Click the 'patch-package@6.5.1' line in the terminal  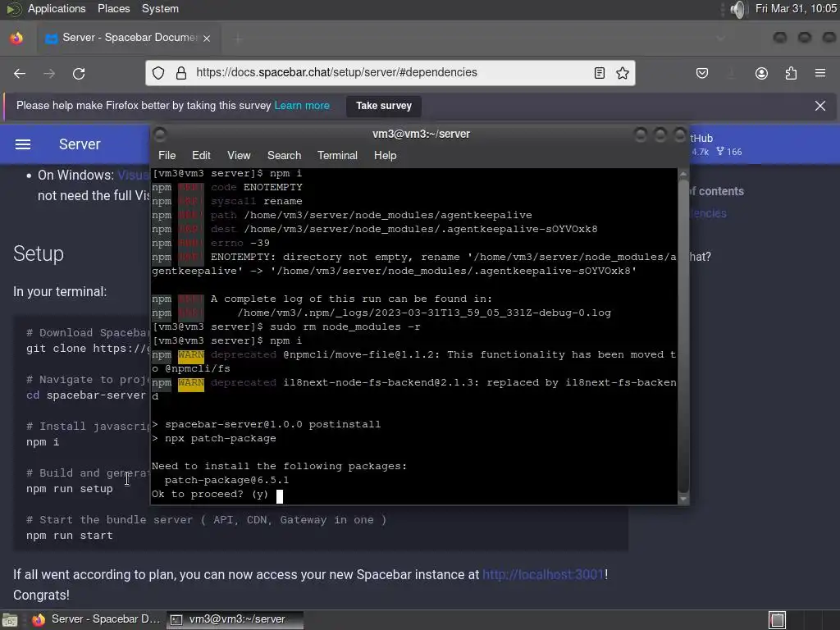226,480
